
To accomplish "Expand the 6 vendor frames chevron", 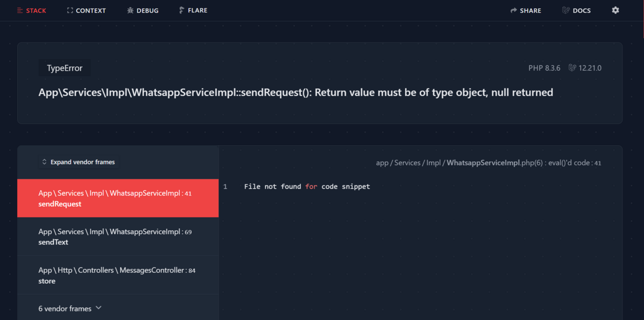I will (98, 308).
